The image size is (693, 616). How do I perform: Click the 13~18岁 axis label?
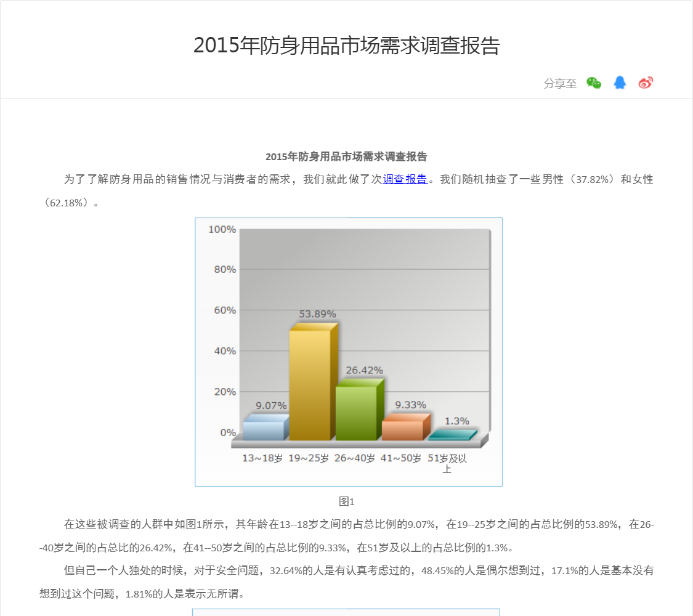pos(262,458)
